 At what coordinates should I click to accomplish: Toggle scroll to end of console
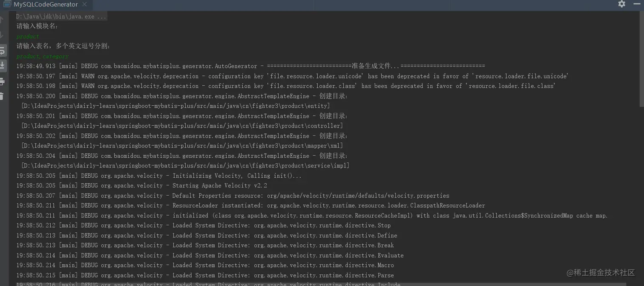click(x=2, y=65)
